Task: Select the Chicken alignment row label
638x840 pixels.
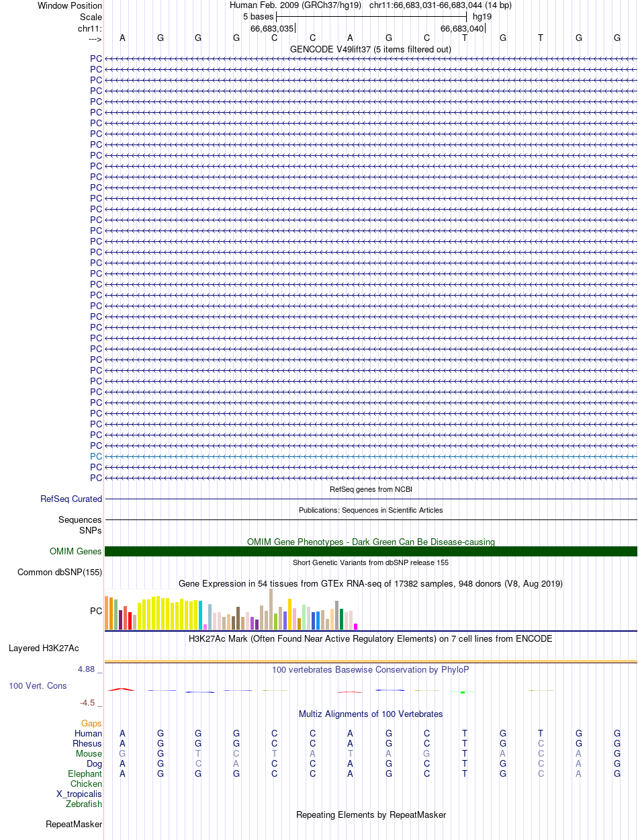Action: click(87, 784)
